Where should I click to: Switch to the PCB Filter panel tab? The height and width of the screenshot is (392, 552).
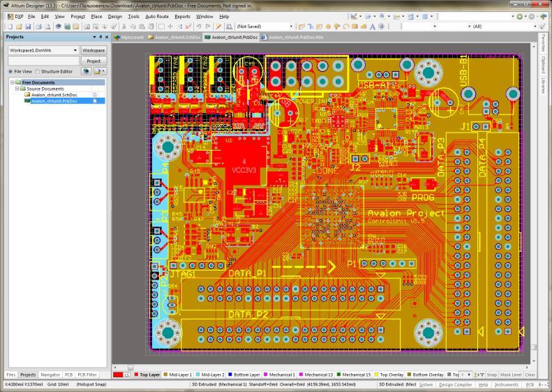tap(87, 375)
